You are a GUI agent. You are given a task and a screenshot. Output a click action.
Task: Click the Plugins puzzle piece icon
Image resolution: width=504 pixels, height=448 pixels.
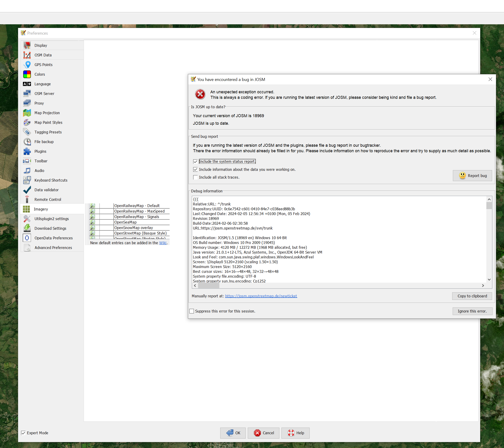tap(27, 151)
